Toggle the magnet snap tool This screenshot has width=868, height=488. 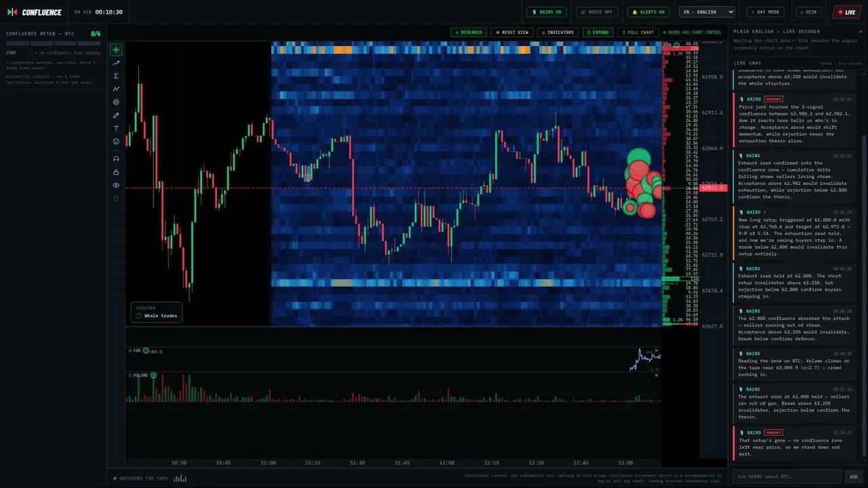coord(116,159)
